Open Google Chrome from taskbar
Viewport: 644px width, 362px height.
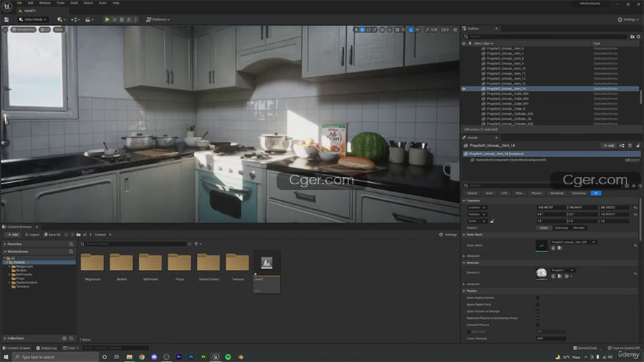coord(142,357)
